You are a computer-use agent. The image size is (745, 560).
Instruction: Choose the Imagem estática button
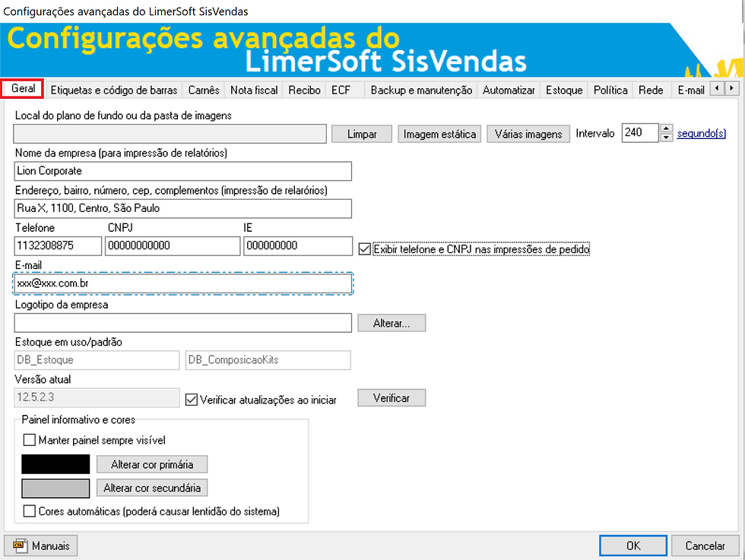tap(439, 134)
